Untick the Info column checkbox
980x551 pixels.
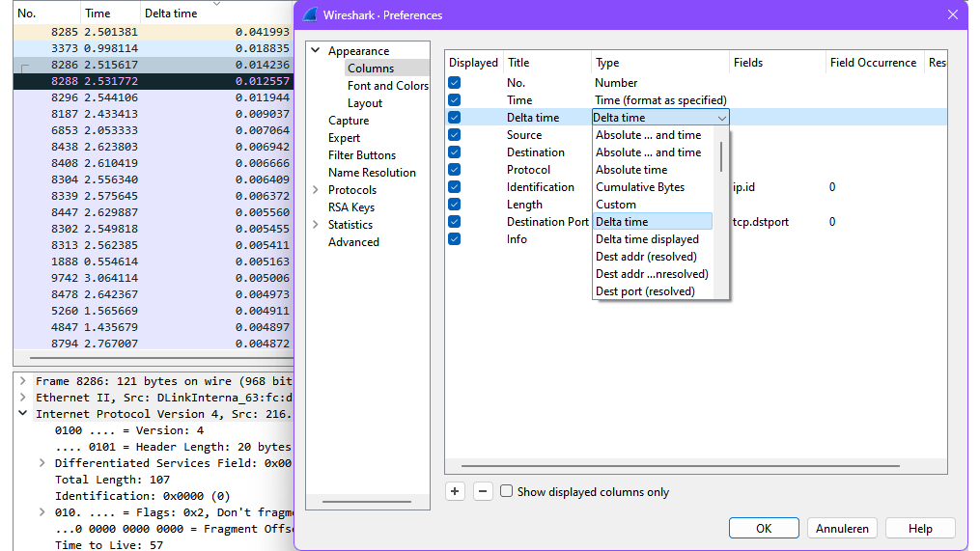click(455, 239)
